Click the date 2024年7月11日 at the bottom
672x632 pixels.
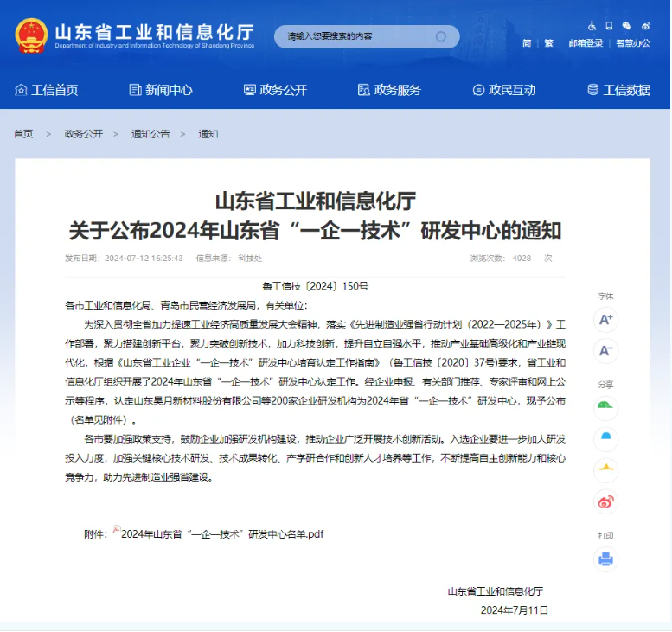pyautogui.click(x=515, y=610)
